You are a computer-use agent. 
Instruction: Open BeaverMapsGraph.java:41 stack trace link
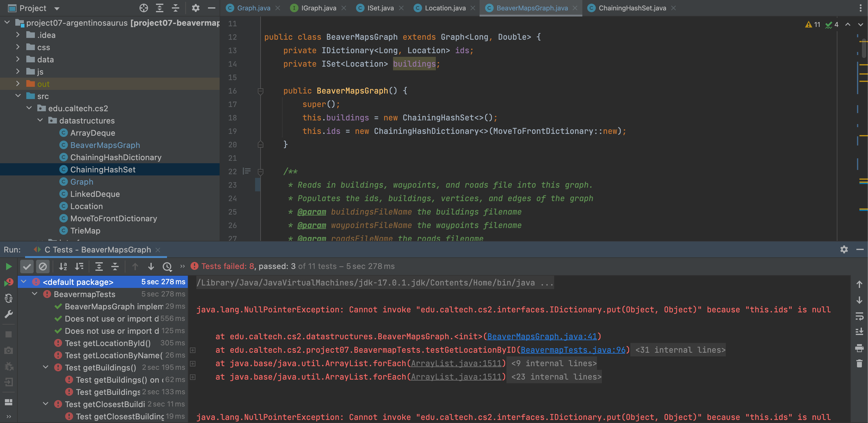click(x=542, y=336)
